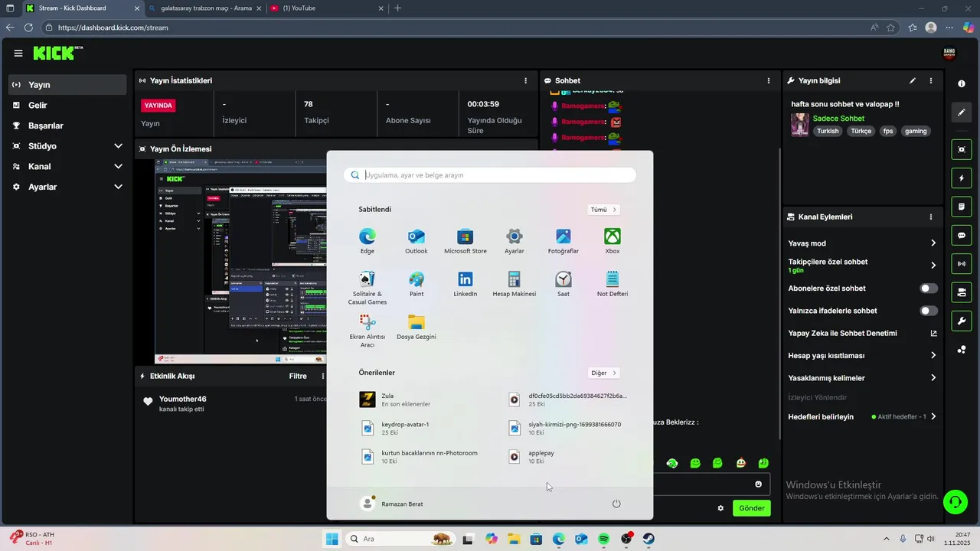The width and height of the screenshot is (980, 551).
Task: Click Diğer button in Öneriler section
Action: coord(603,373)
